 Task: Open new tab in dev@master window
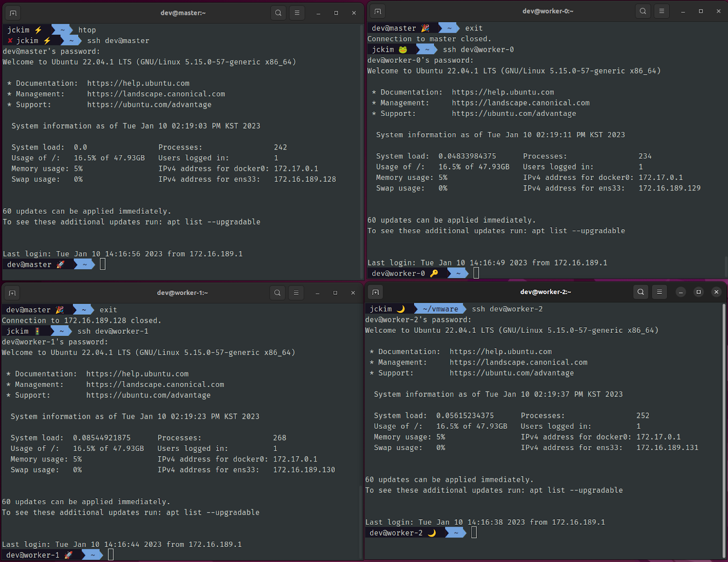pos(13,13)
